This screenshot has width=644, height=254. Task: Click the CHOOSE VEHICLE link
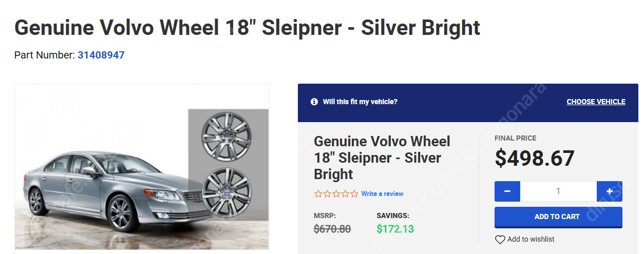596,102
